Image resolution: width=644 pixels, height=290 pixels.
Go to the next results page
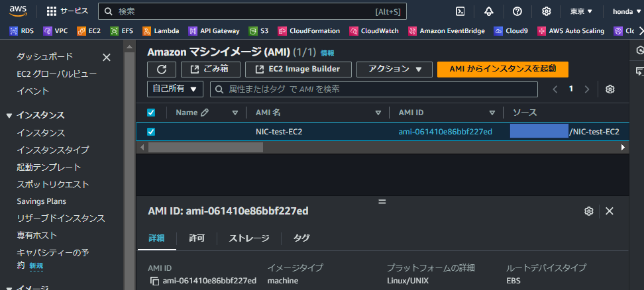coord(587,89)
